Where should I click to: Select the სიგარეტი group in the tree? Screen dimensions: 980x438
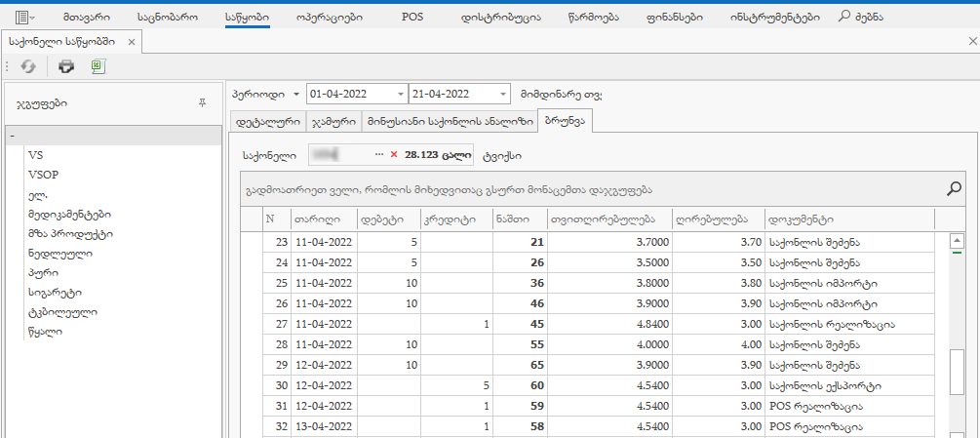[x=56, y=293]
